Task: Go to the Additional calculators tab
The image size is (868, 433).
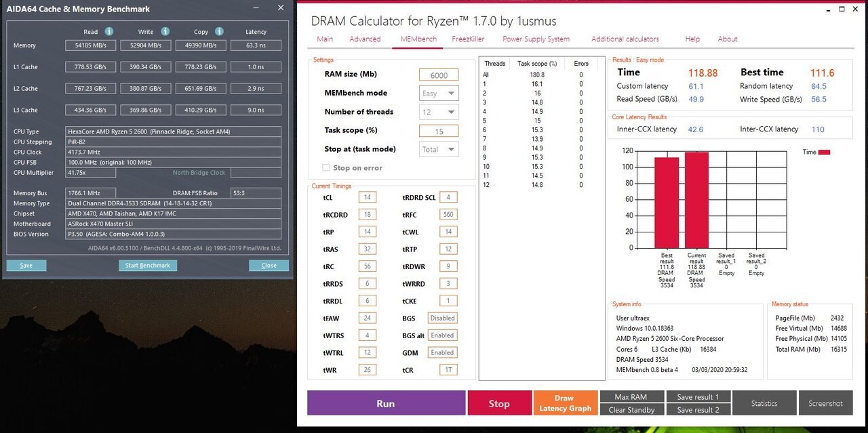Action: point(625,39)
